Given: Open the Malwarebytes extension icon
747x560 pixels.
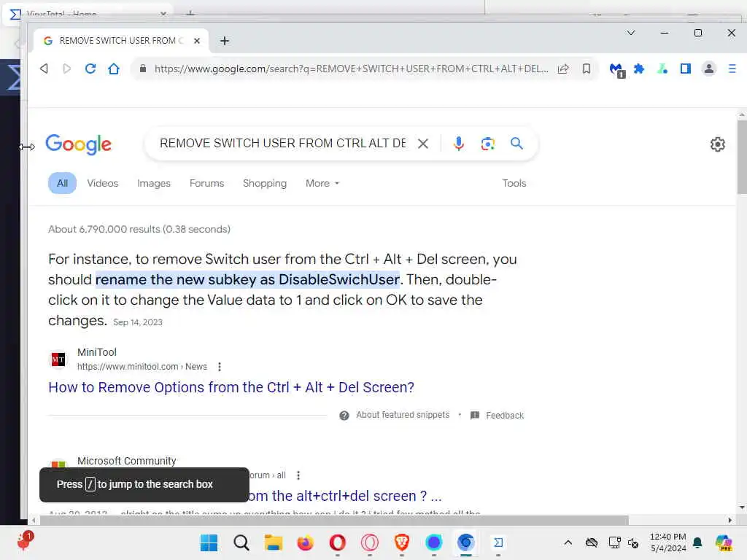Looking at the screenshot, I should (617, 70).
